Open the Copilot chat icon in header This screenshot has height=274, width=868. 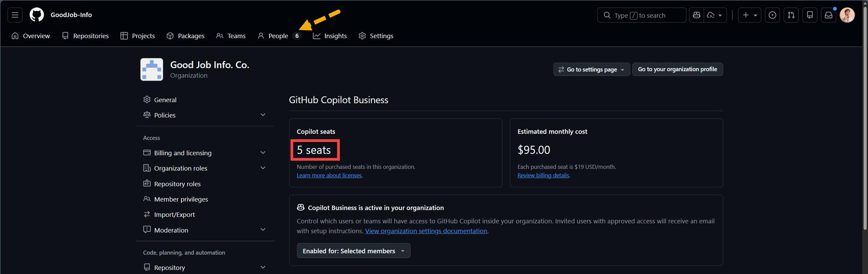click(696, 15)
